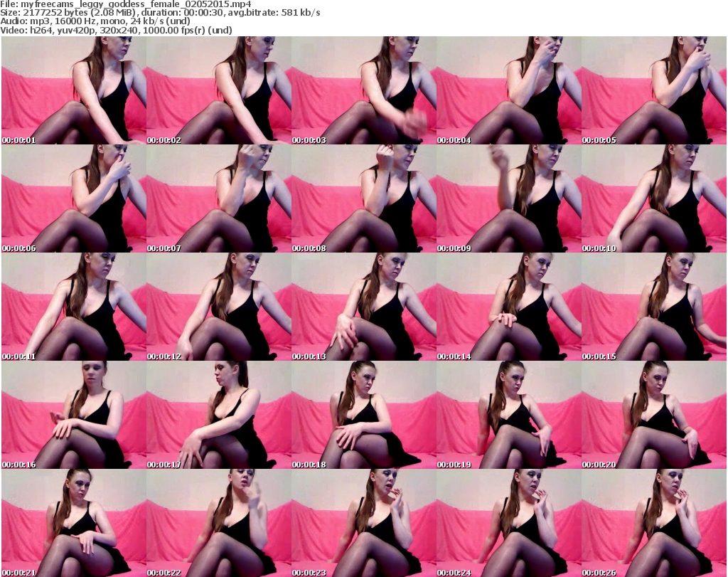Click the 'File:' name line in header
This screenshot has width=728, height=577.
[x=126, y=4]
